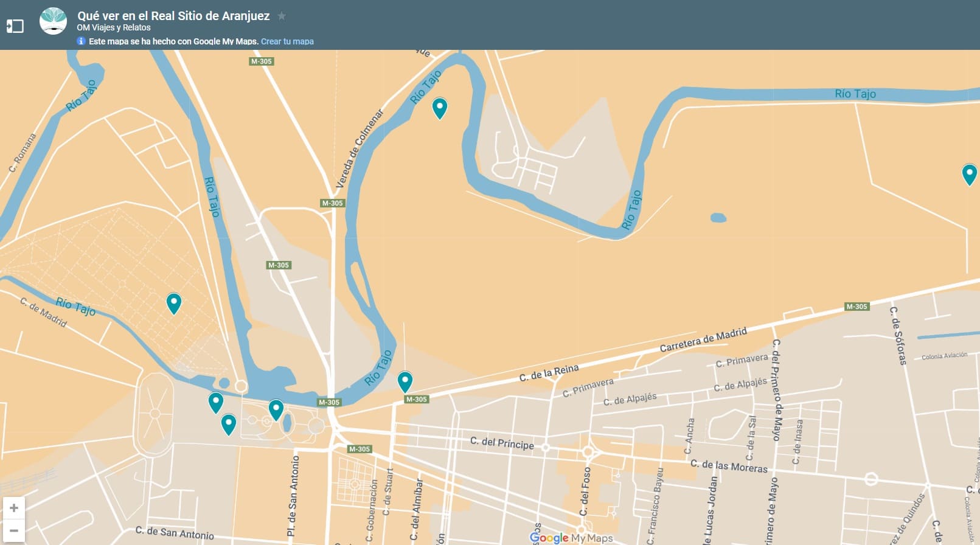
Task: Zoom in with the plus button
Action: pos(14,508)
